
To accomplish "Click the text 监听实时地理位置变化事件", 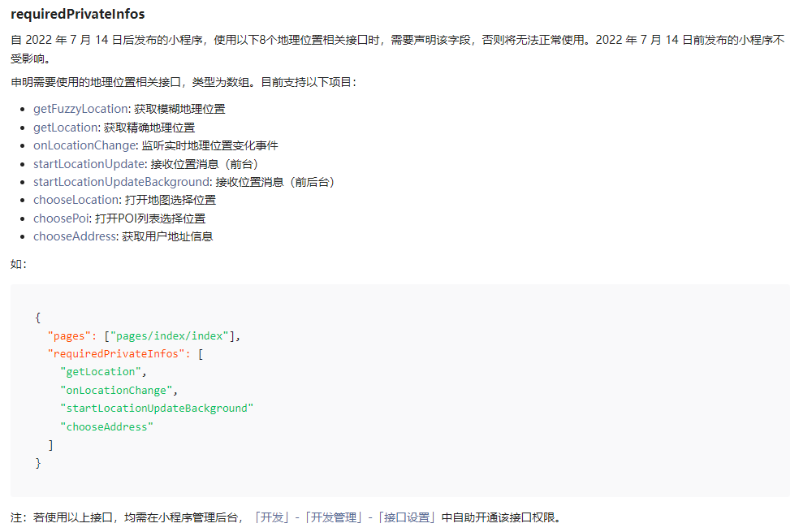I will 210,145.
